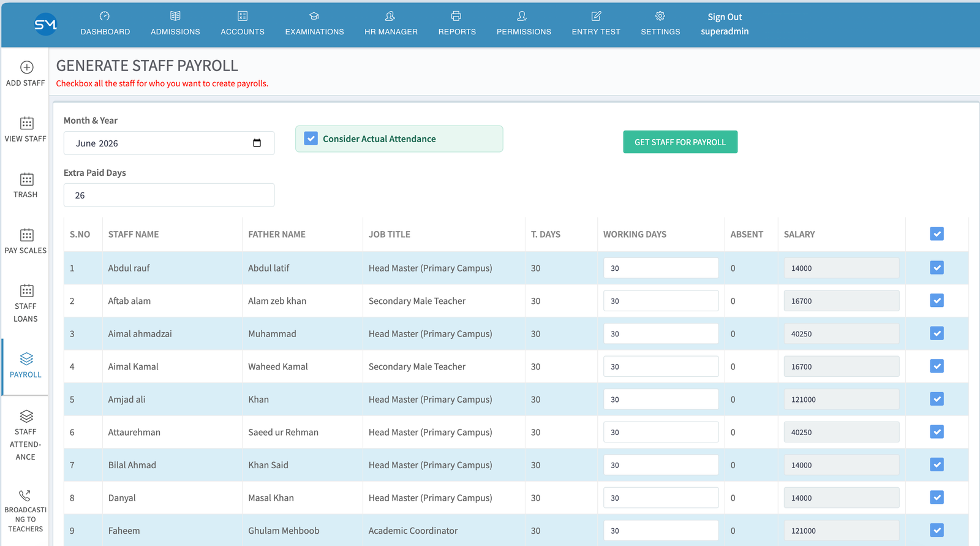Click the Staff Loans sidebar icon
The width and height of the screenshot is (980, 546).
(27, 290)
